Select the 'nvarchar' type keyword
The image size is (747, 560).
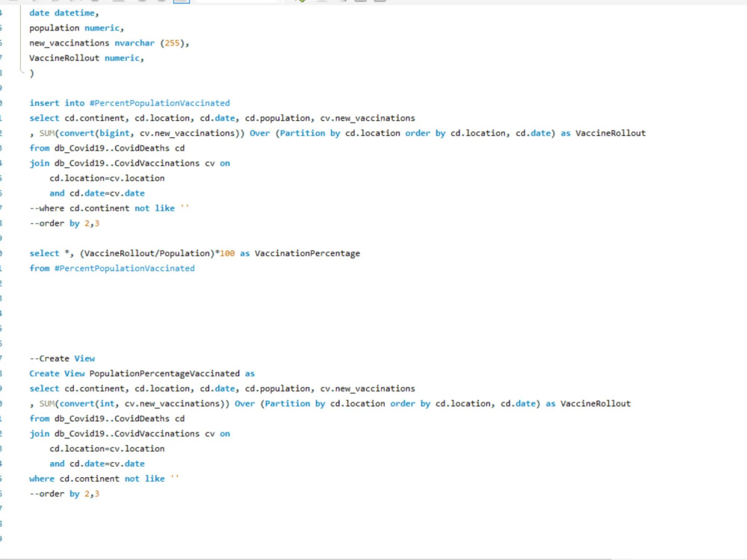(134, 43)
